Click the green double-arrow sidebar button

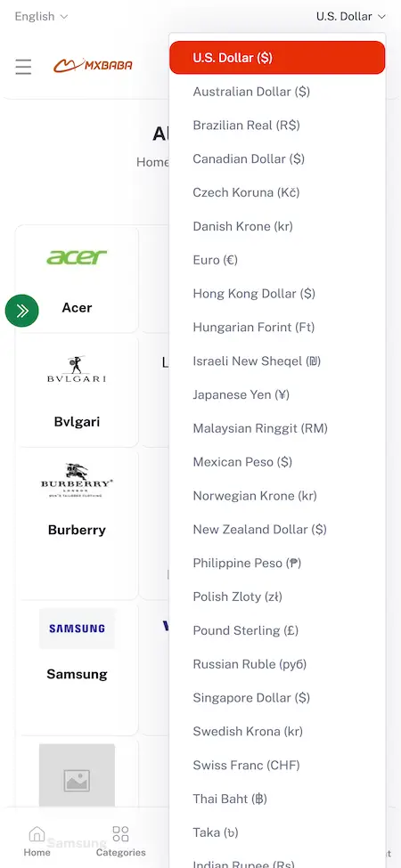[x=22, y=311]
